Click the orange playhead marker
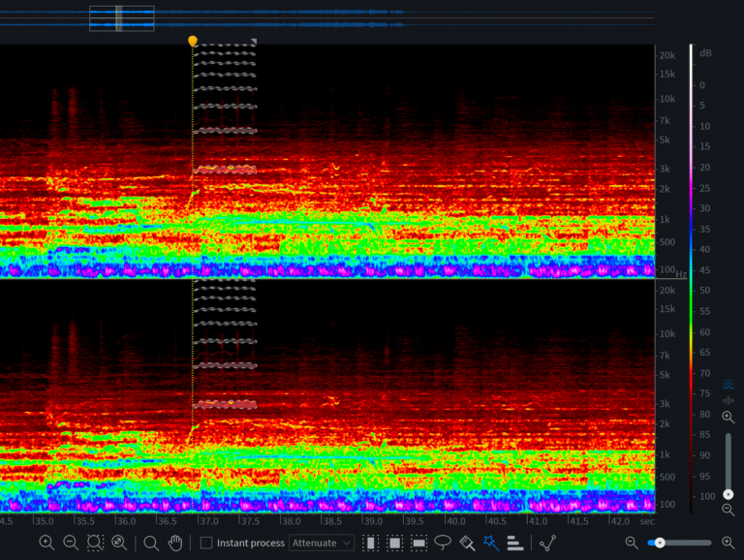744x560 pixels. pos(193,42)
